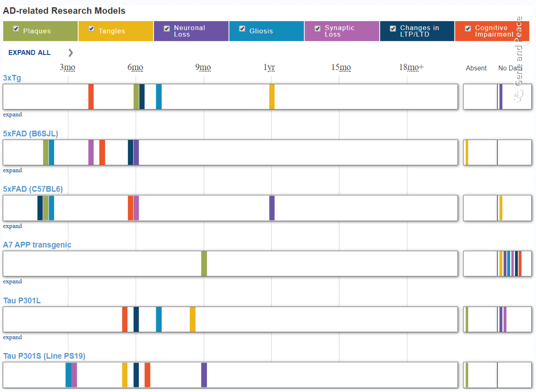536x392 pixels.
Task: Toggle Changes in LTP/LTD checkbox
Action: click(393, 29)
